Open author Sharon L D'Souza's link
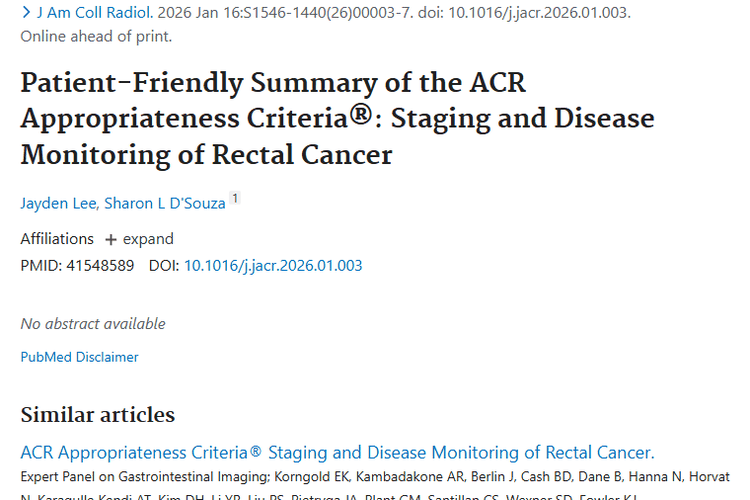The width and height of the screenshot is (750, 500). click(164, 203)
